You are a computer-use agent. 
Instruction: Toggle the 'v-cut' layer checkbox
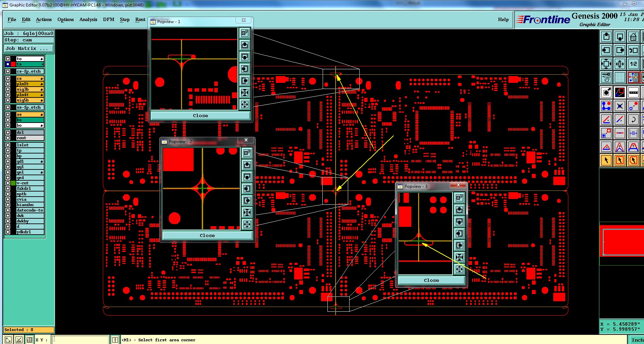click(x=8, y=183)
